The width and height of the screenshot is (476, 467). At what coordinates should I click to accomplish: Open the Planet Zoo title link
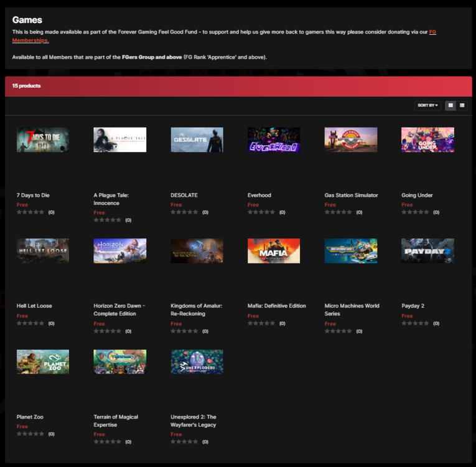point(30,417)
